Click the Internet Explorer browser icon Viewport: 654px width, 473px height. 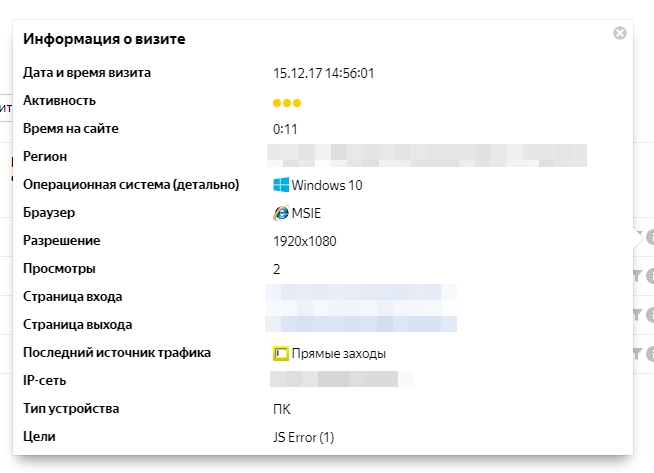point(281,213)
